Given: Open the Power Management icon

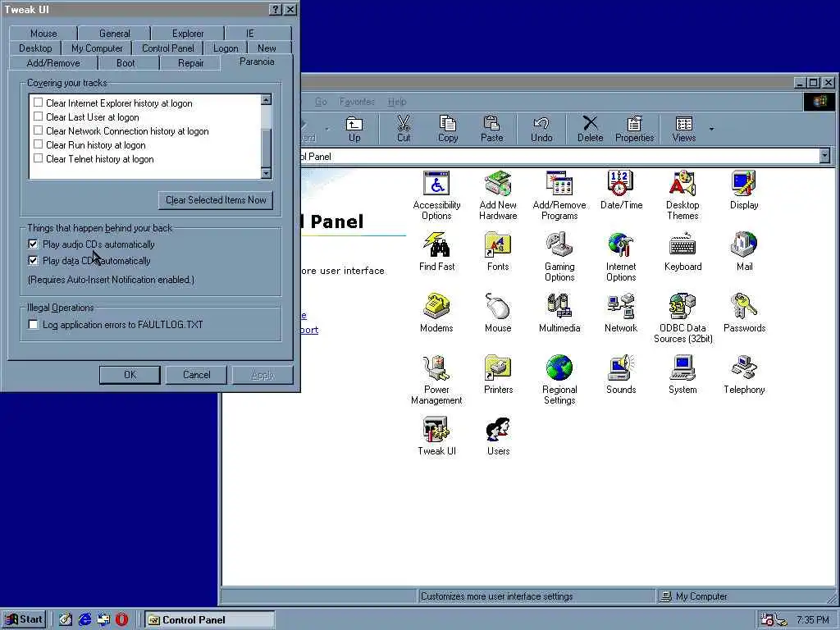Looking at the screenshot, I should [x=436, y=380].
